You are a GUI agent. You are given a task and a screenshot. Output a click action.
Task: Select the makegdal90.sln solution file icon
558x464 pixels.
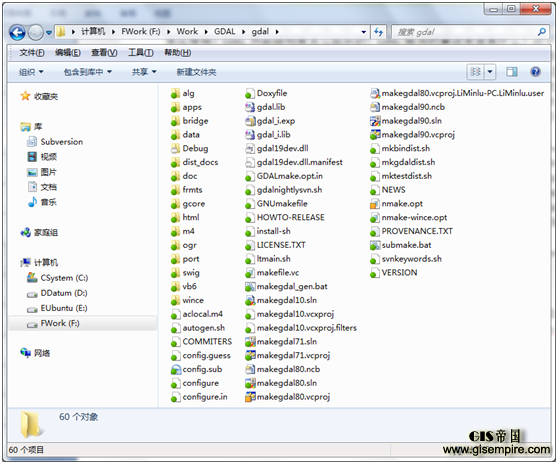pos(375,121)
